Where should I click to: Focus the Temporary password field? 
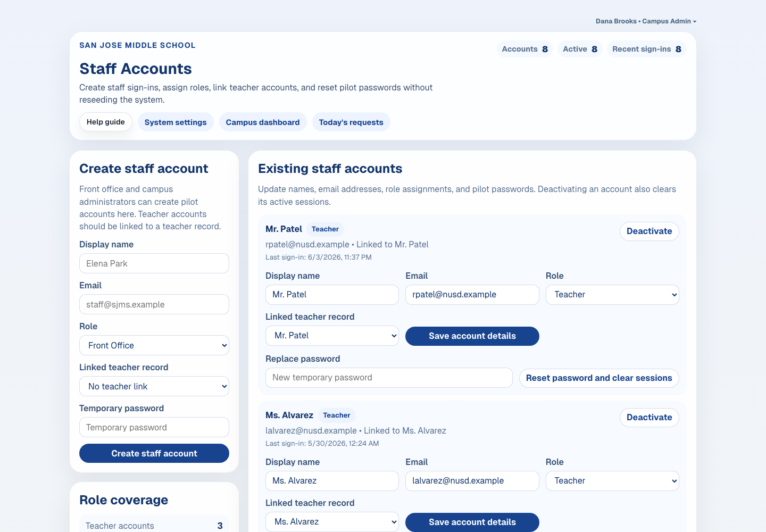point(154,427)
